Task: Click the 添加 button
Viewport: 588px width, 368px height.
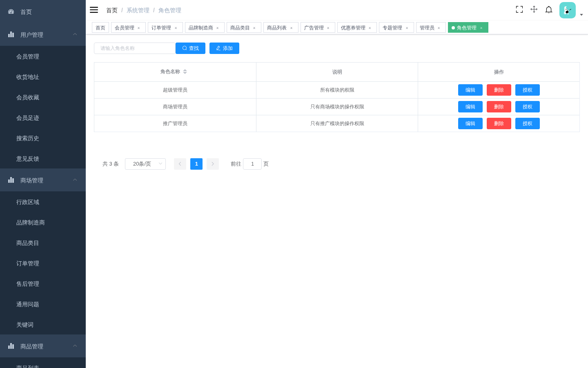Action: click(224, 48)
